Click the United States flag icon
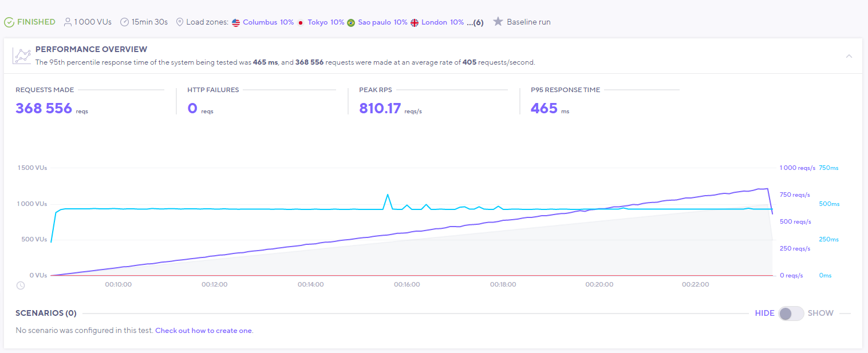Viewport: 868px width, 353px height. pos(236,22)
